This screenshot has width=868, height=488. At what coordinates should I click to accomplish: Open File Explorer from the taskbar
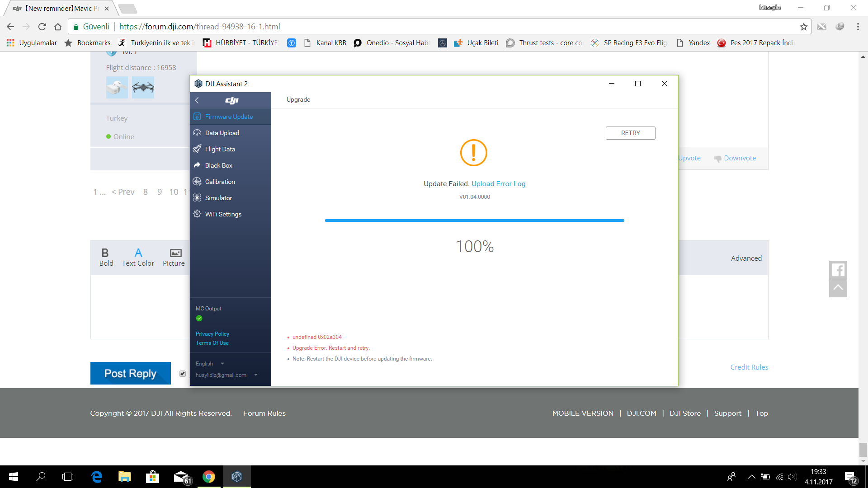125,477
